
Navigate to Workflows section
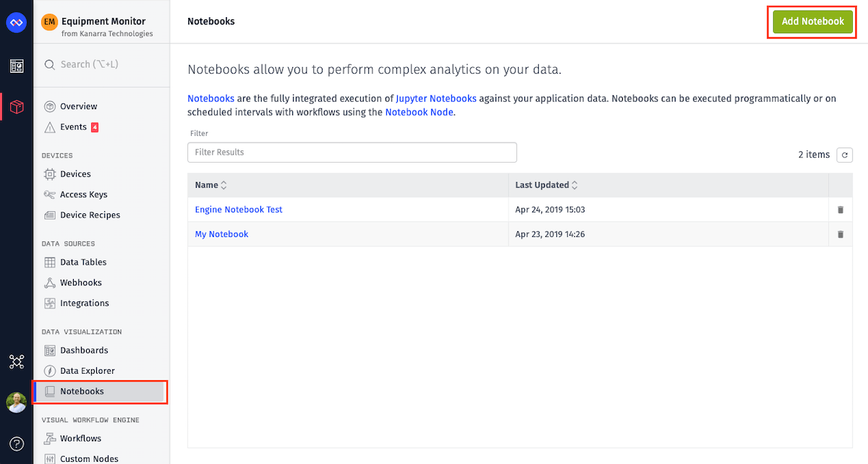click(x=80, y=439)
